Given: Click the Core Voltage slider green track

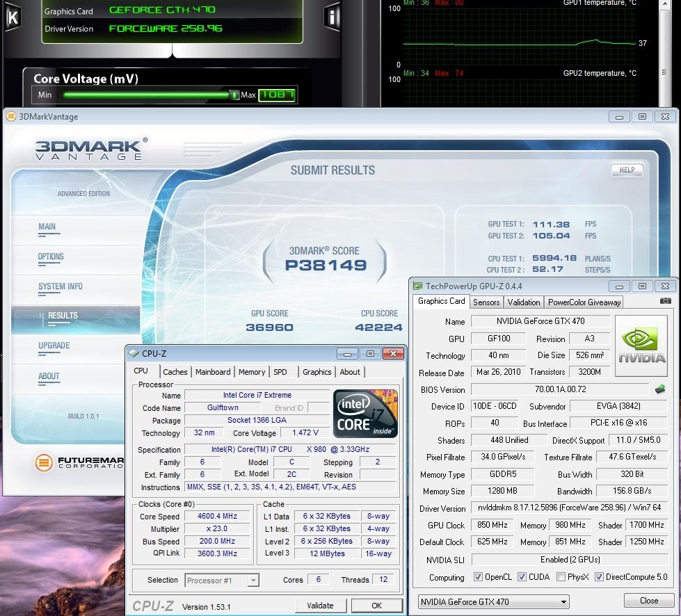Looking at the screenshot, I should pyautogui.click(x=146, y=95).
